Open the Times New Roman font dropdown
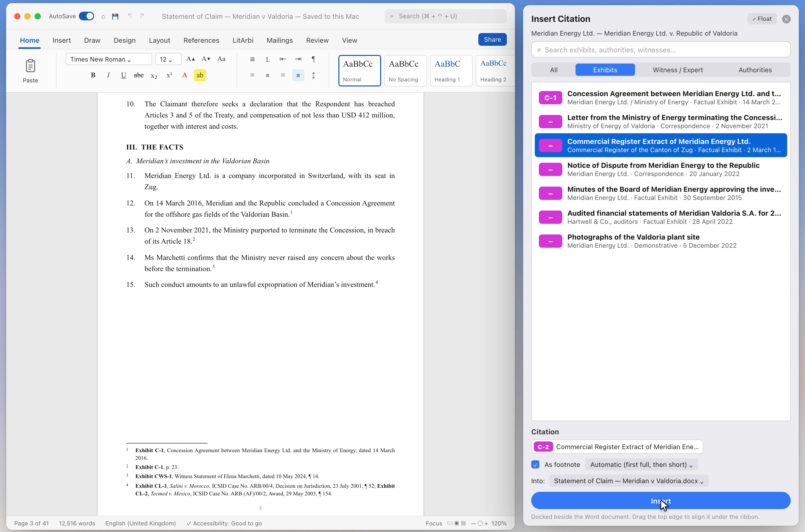The image size is (805, 532). click(x=109, y=59)
